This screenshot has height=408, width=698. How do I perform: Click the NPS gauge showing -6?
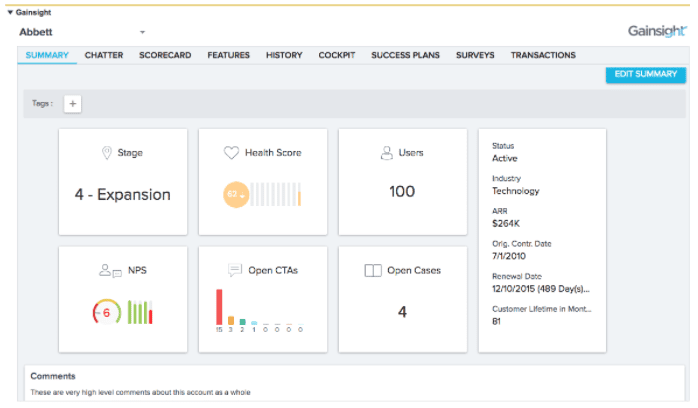click(106, 312)
